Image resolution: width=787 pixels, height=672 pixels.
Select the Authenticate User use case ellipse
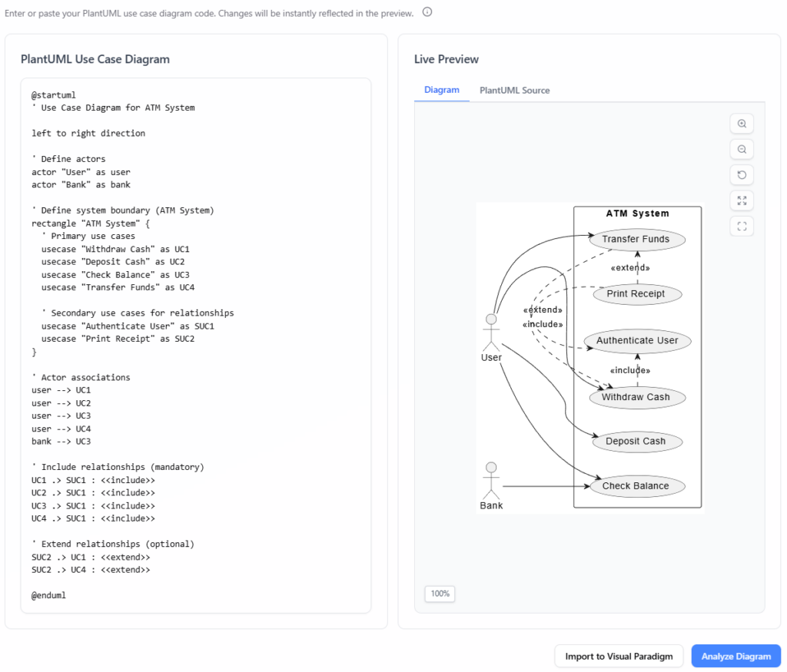637,340
